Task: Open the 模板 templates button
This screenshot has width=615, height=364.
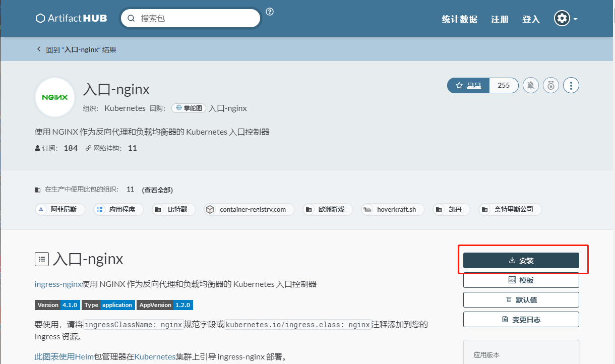Action: point(521,280)
